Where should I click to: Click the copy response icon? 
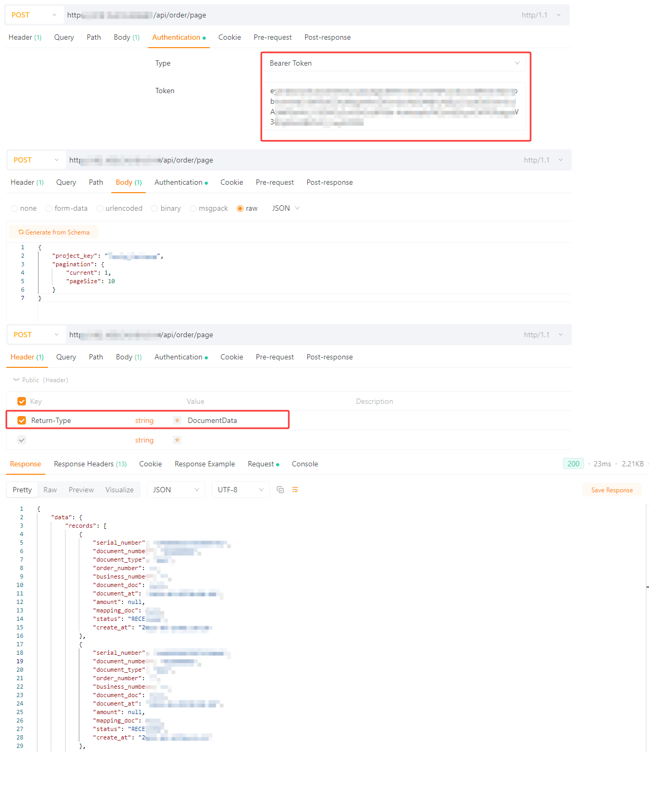pyautogui.click(x=280, y=490)
